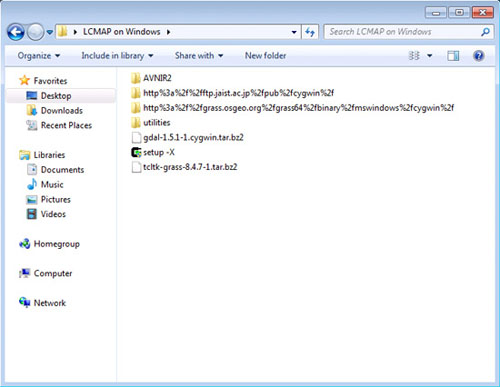Click the file icon of gdal-1.5.1-1.cygwin.tar.bz2
The height and width of the screenshot is (387, 500).
tap(136, 137)
